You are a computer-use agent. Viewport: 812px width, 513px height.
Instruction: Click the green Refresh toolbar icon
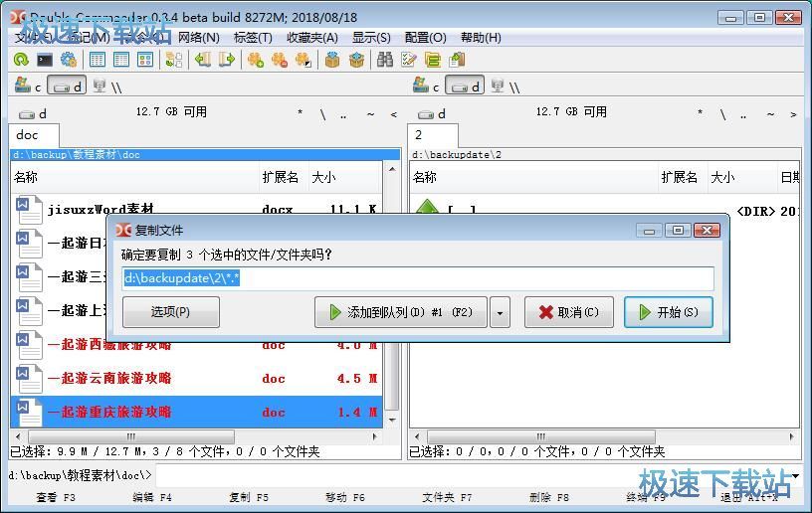pos(21,60)
